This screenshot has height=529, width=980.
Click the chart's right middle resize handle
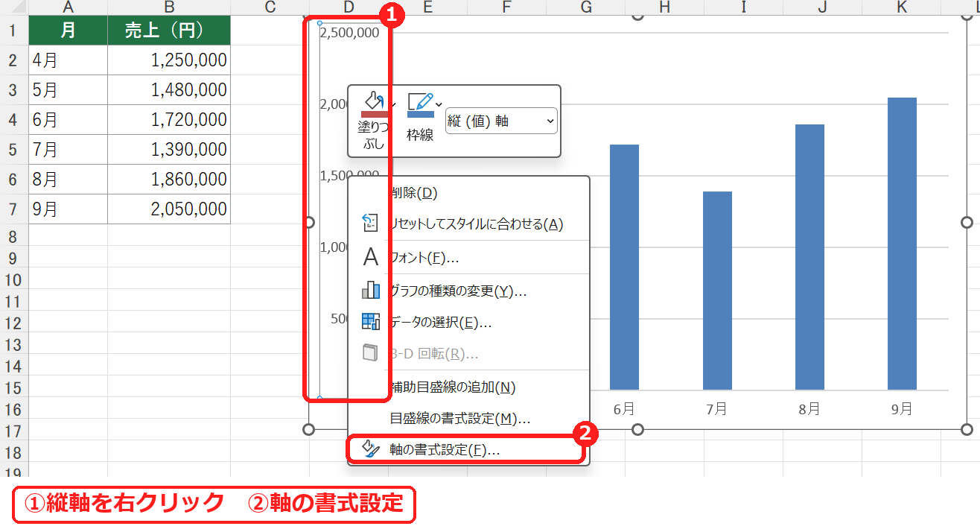(x=967, y=222)
